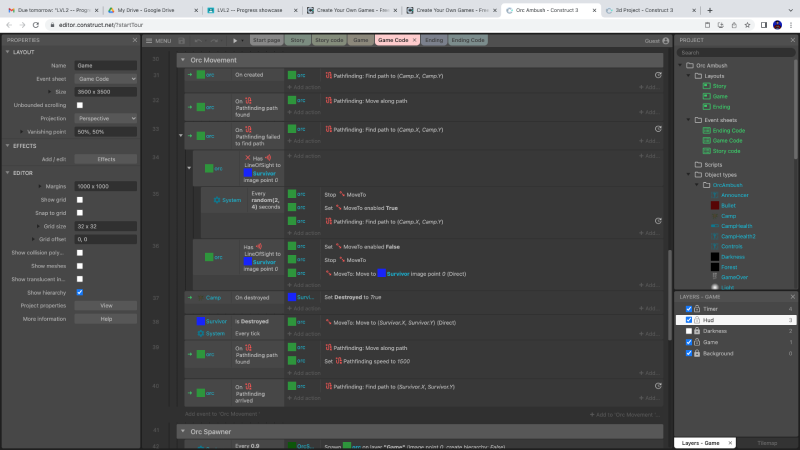This screenshot has width=800, height=450.
Task: Click the Guest account icon
Action: pyautogui.click(x=668, y=41)
